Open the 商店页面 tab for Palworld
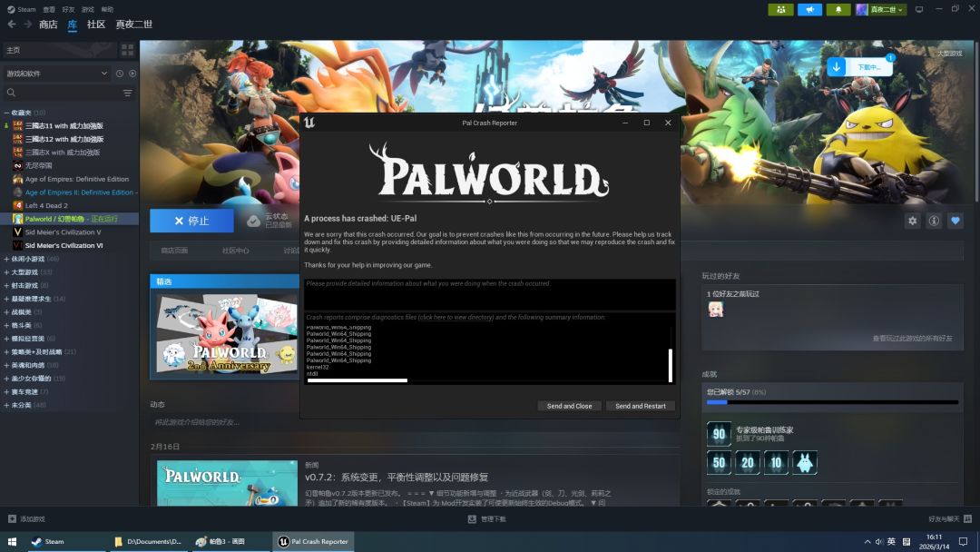This screenshot has height=552, width=980. [174, 251]
